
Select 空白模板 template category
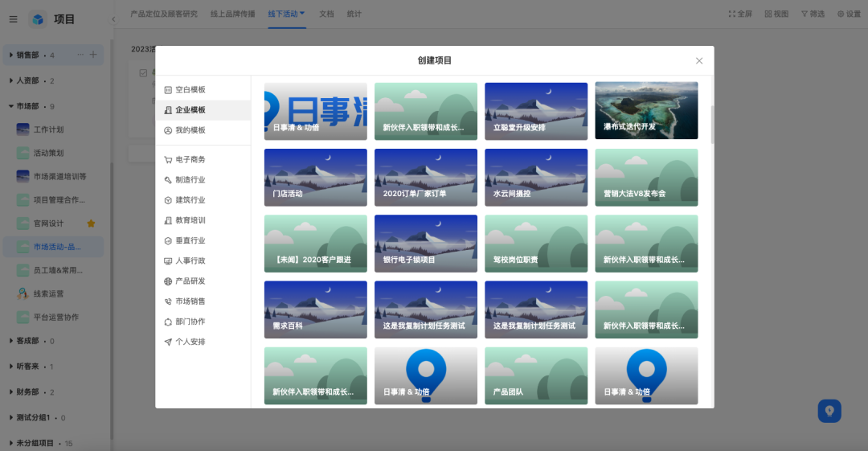pos(203,90)
